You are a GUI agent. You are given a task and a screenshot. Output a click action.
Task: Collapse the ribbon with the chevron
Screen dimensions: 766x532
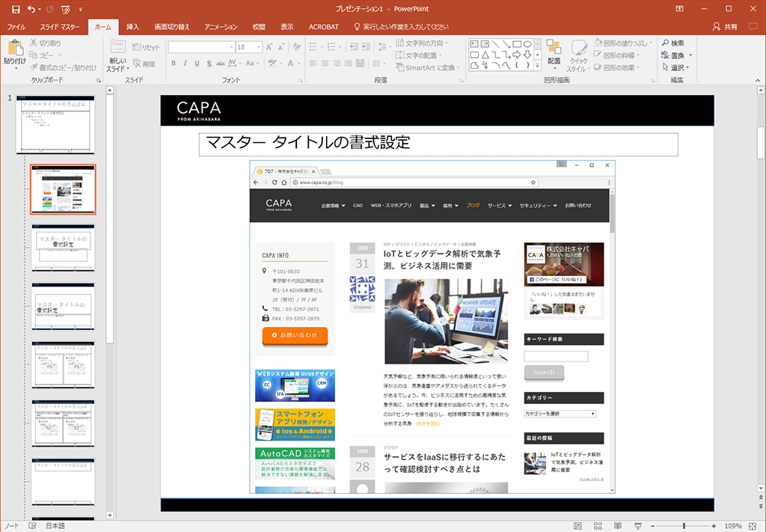pos(758,79)
